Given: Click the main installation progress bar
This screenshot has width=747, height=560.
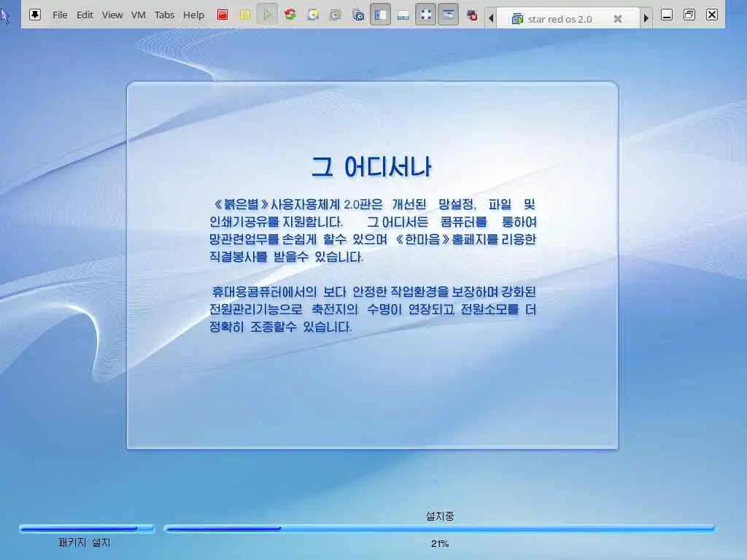Looking at the screenshot, I should 440,529.
